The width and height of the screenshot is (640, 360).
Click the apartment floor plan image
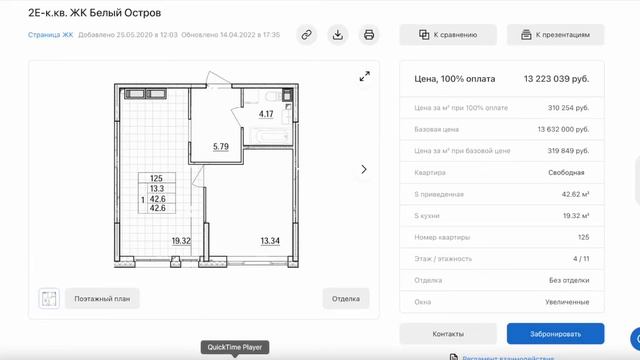coord(206,170)
